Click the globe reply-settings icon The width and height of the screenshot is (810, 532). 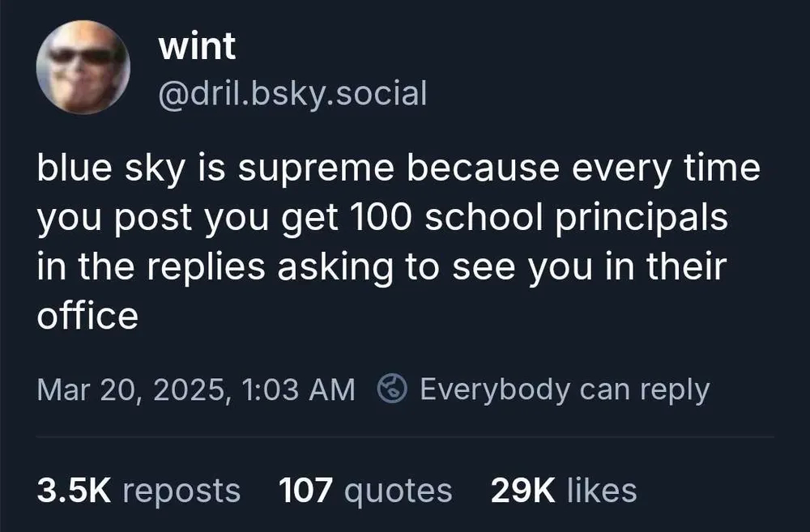[x=393, y=389]
